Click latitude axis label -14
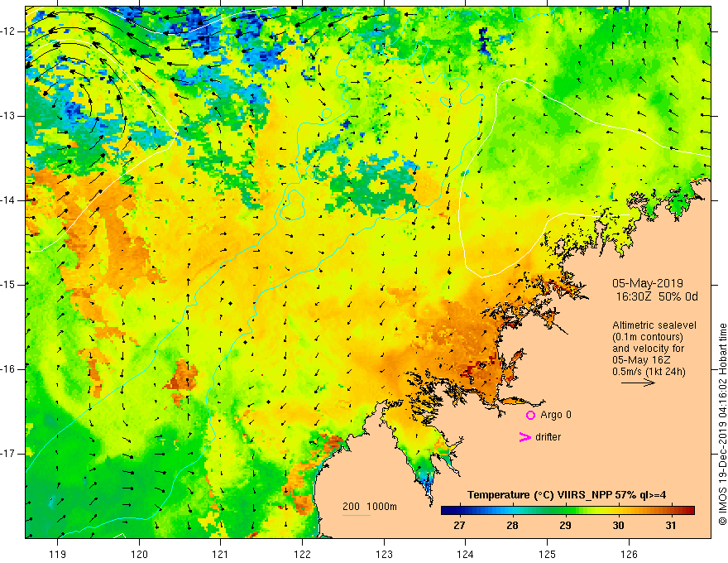 (x=8, y=200)
